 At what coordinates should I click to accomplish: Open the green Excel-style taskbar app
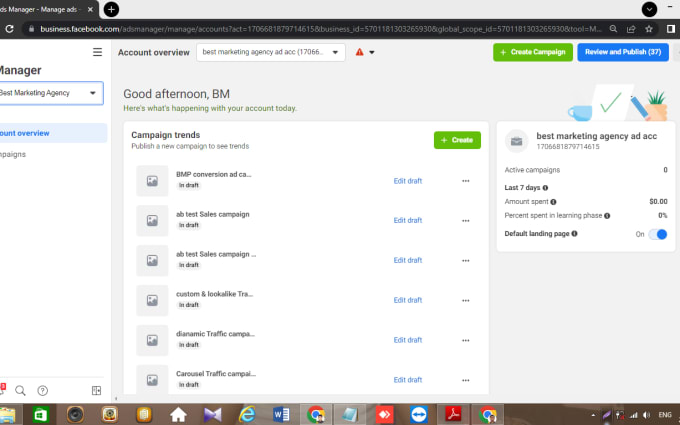click(x=40, y=415)
